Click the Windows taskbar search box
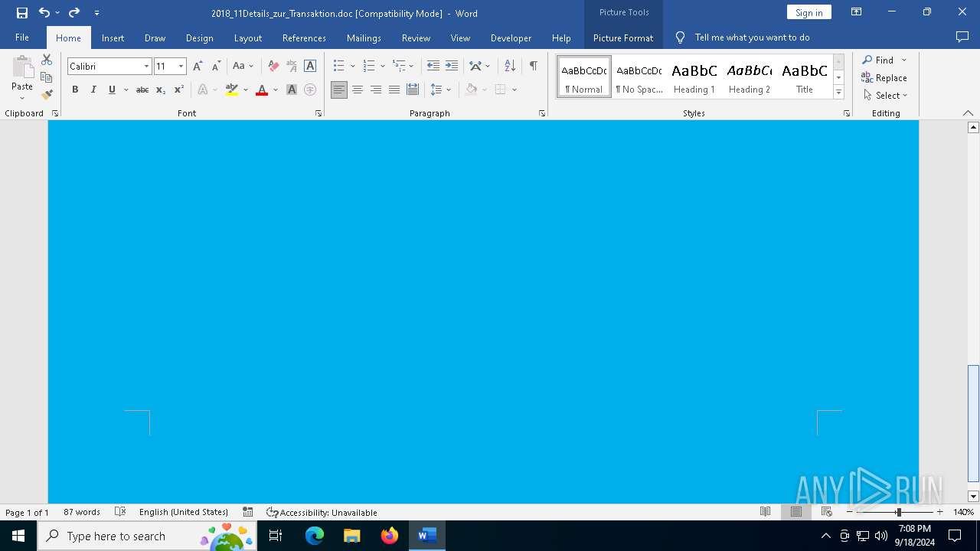The image size is (980, 551). [x=147, y=536]
